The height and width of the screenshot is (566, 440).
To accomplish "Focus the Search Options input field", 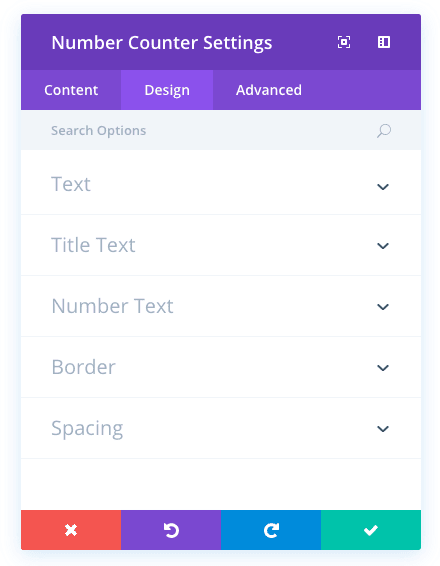I will [213, 130].
